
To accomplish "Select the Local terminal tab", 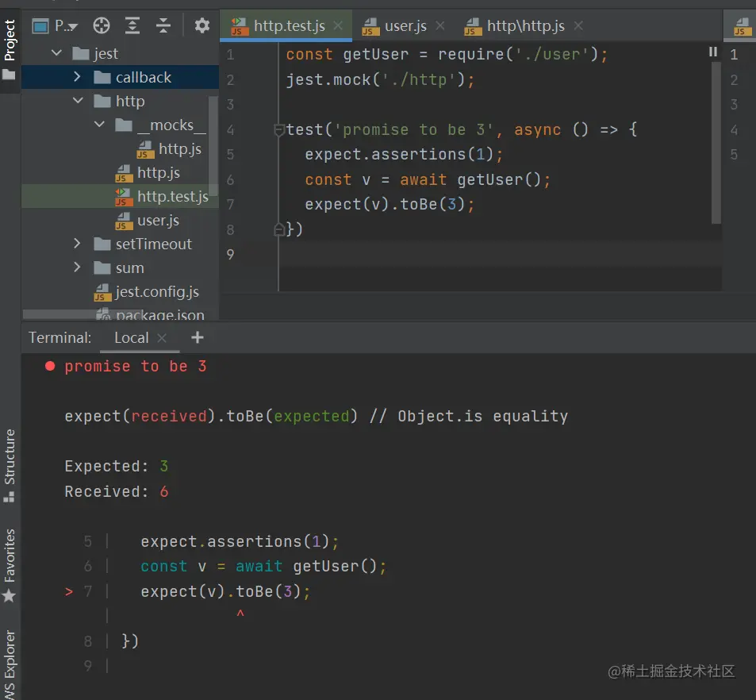I will 132,337.
